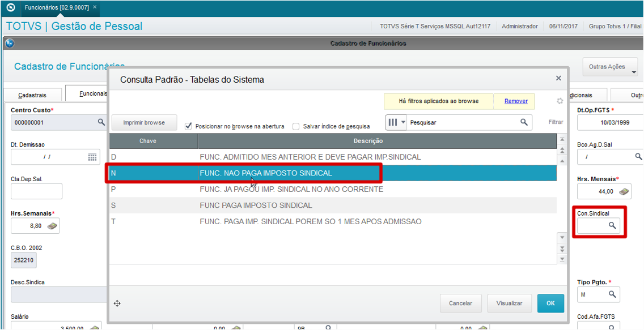Confirm selection with OK button
The height and width of the screenshot is (334, 644).
pyautogui.click(x=550, y=303)
